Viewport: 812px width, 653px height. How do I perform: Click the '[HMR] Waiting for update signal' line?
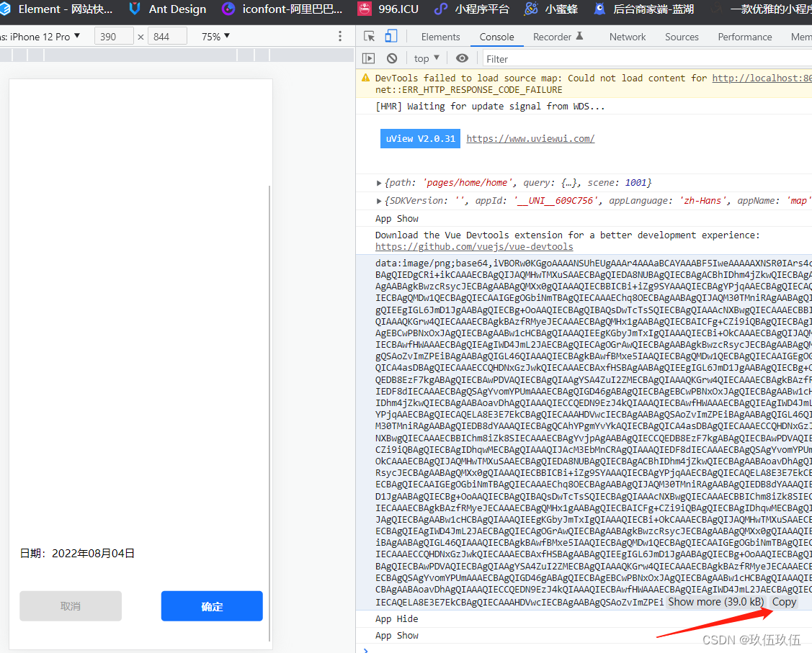(489, 106)
